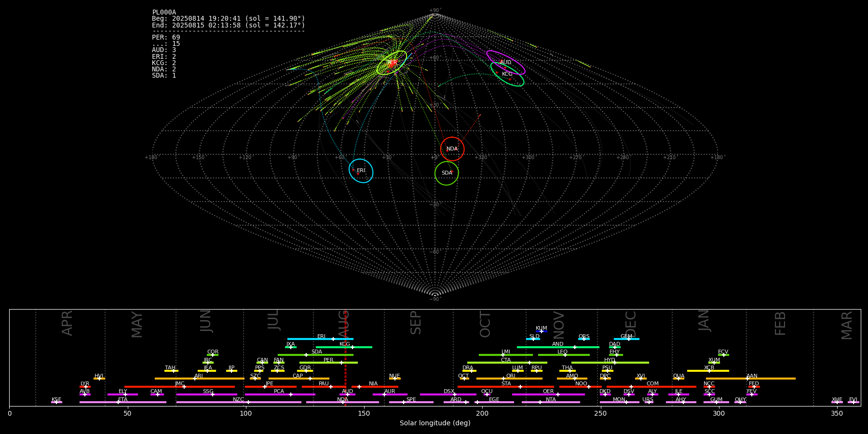The height and width of the screenshot is (434, 868).
Task: Click the 'KCG: 2' legend entry
Action: (x=164, y=63)
